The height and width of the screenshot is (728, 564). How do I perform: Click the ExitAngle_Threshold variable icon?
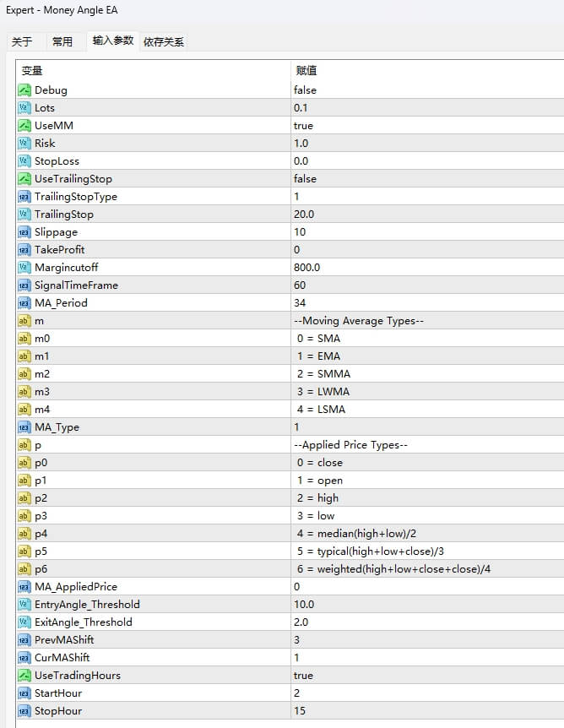pyautogui.click(x=24, y=622)
